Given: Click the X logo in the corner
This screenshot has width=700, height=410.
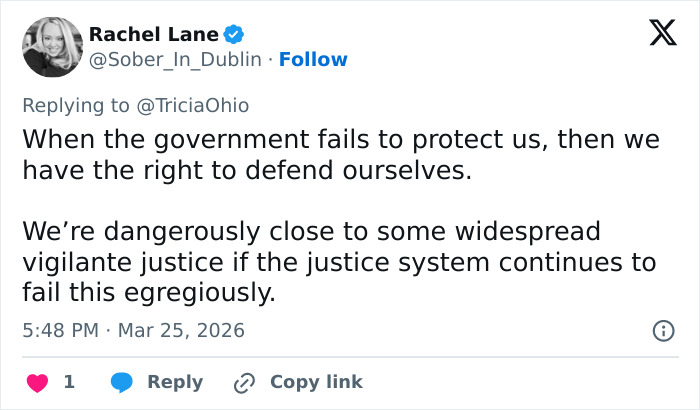Looking at the screenshot, I should 662,34.
